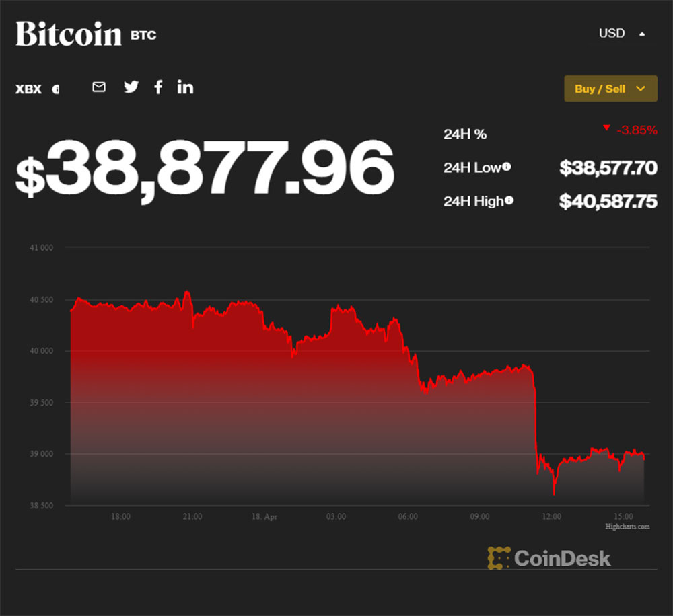Share on Twitter using the bird icon
The width and height of the screenshot is (673, 616).
coord(131,87)
